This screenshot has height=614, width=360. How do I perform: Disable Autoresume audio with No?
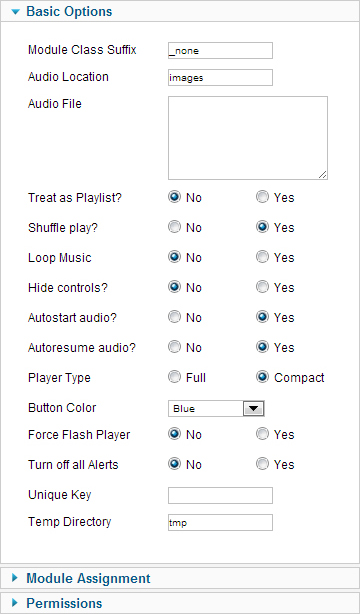click(x=174, y=347)
